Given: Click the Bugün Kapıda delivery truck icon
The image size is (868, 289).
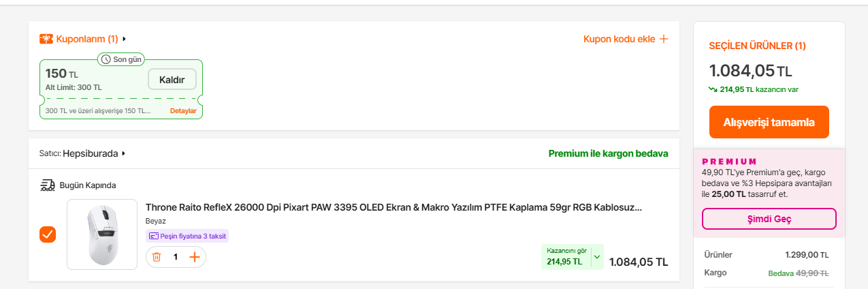Looking at the screenshot, I should (48, 185).
